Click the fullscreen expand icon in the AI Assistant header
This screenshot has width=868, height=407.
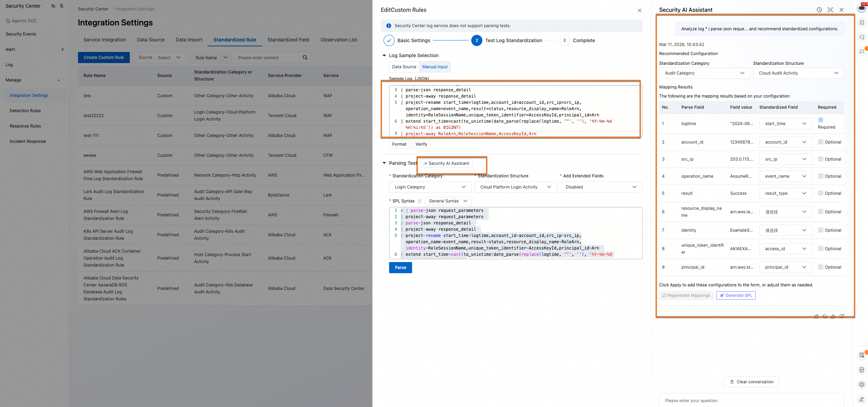click(830, 10)
